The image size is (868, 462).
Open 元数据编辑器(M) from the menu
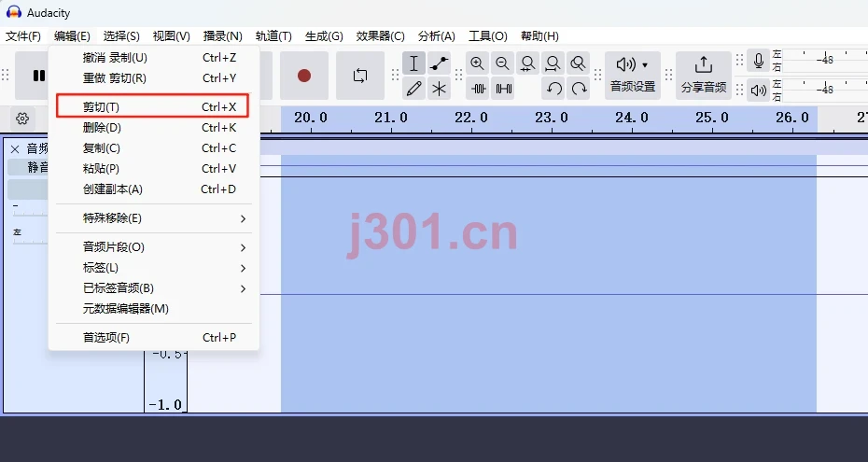coord(154,309)
